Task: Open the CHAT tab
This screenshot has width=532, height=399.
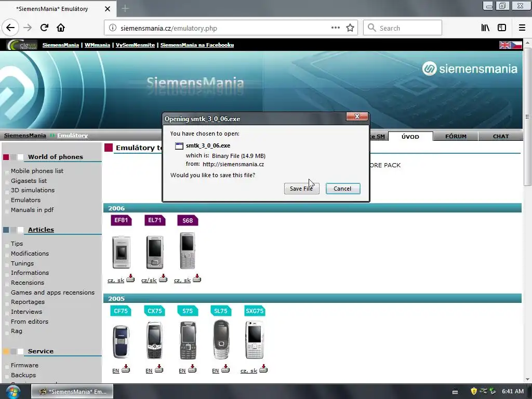Action: coord(501,137)
